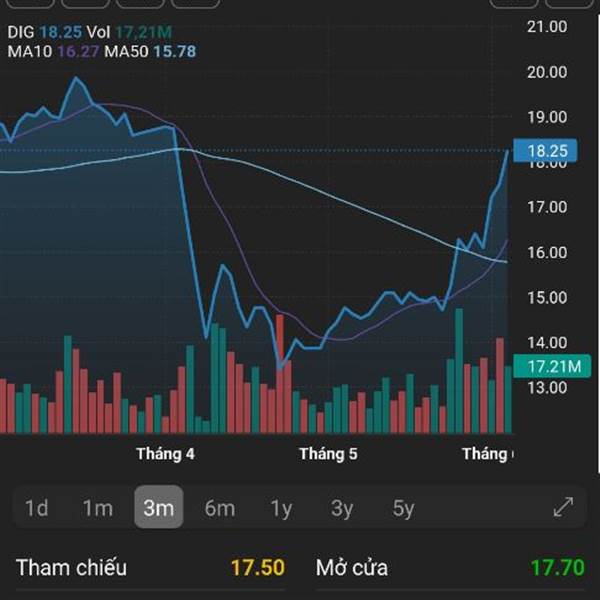600x600 pixels.
Task: Click the 16.00 price axis label
Action: point(547,253)
